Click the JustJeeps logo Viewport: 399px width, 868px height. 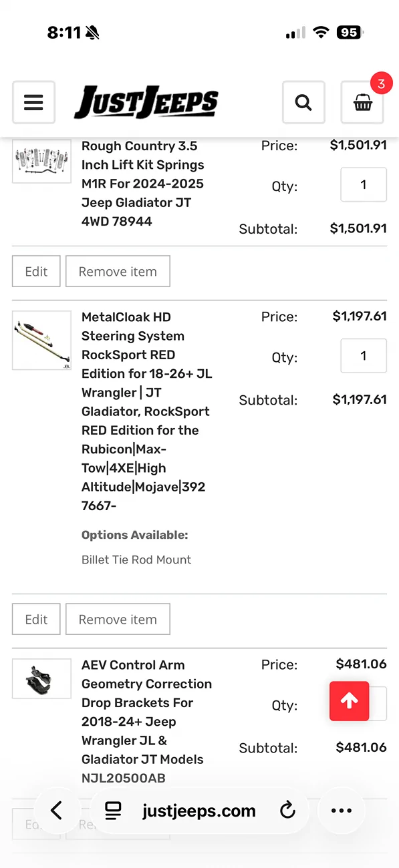[x=146, y=102]
